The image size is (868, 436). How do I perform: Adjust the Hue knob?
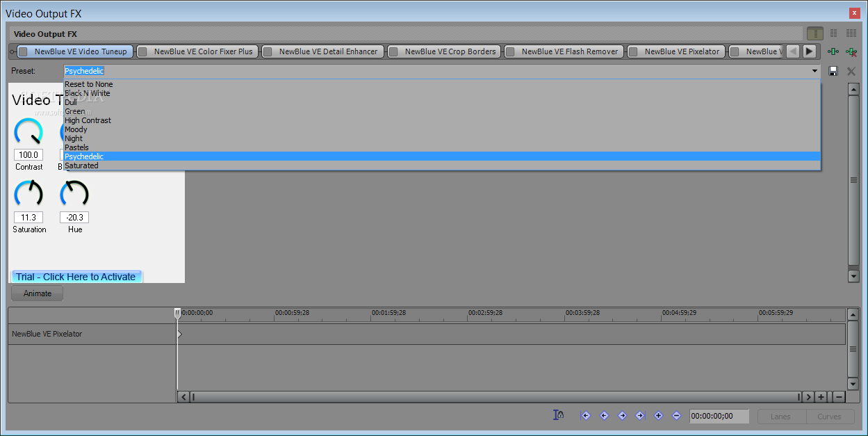(74, 195)
